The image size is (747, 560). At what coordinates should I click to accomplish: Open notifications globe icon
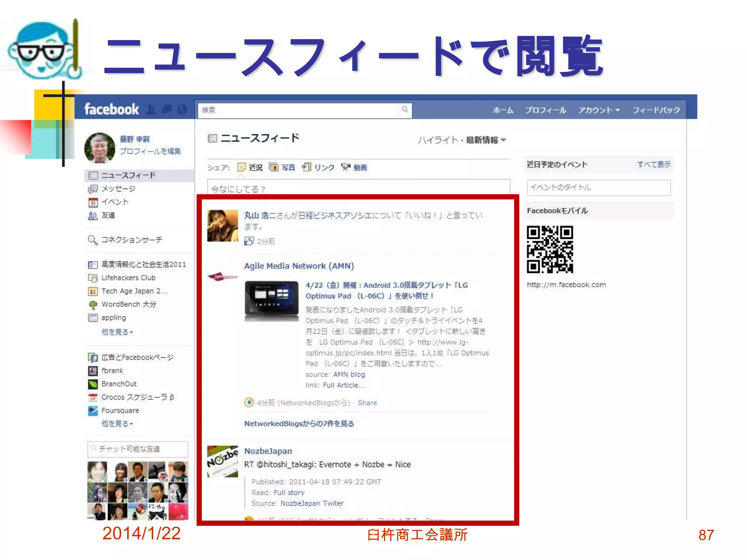pos(182,109)
